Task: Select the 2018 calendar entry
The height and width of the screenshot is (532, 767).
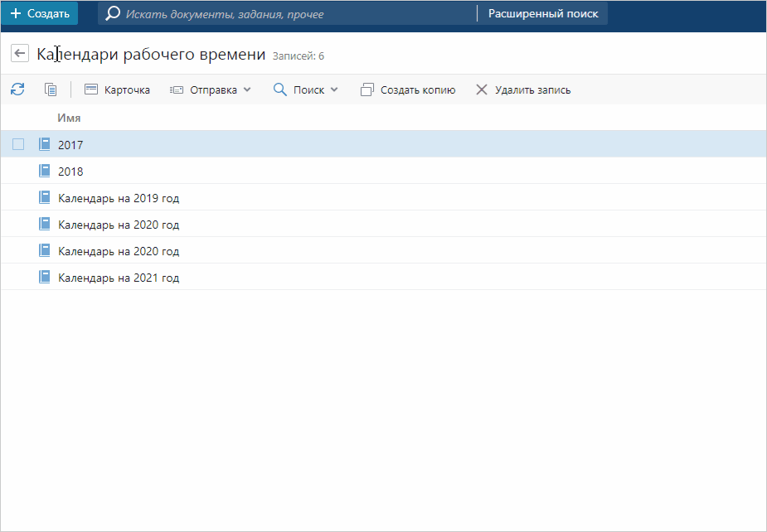Action: 70,172
